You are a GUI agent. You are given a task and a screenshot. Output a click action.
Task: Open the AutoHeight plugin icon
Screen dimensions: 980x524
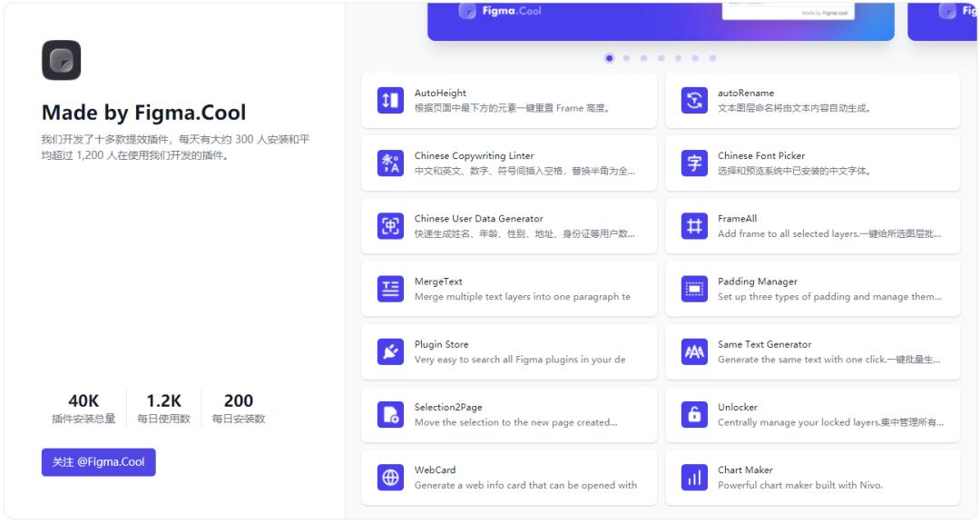click(x=390, y=100)
